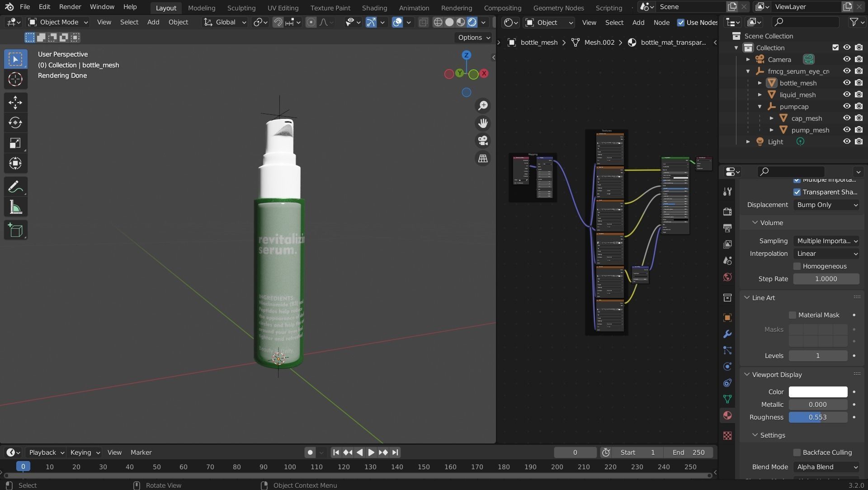Open Blend Mode Alpha Blend dropdown
Viewport: 868px width, 490px height.
pos(826,467)
